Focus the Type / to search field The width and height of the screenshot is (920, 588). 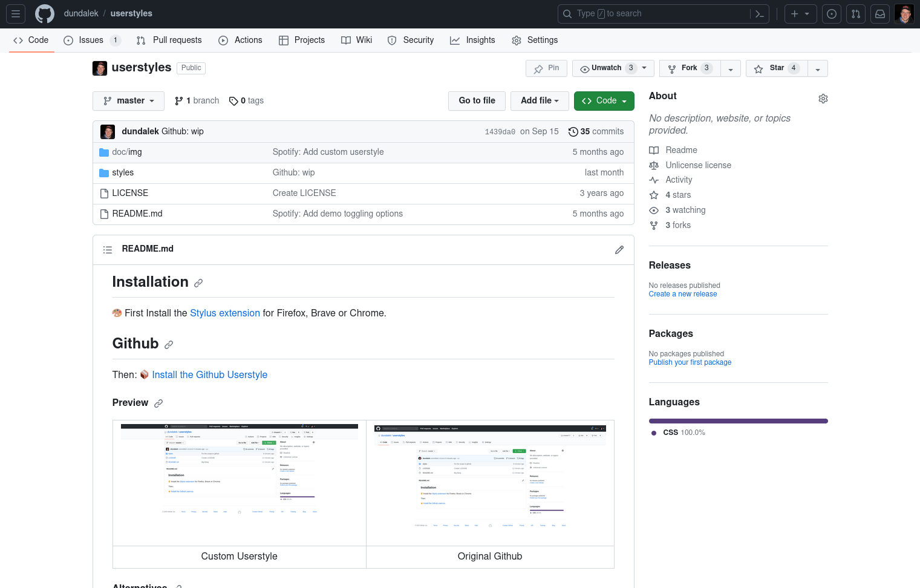coord(663,14)
